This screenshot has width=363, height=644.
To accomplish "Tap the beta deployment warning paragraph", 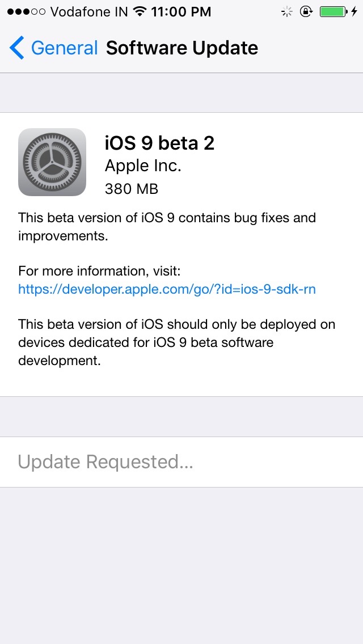I will point(176,342).
